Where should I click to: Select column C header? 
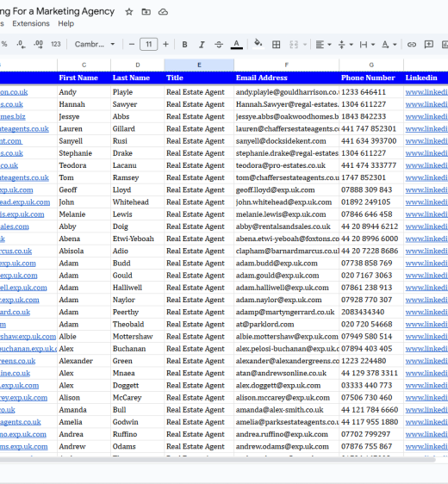(x=84, y=65)
